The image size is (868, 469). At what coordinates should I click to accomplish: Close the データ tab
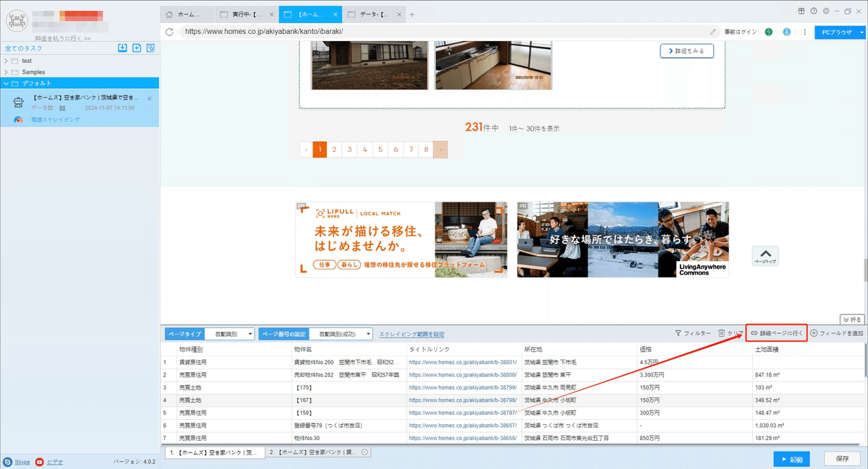coord(398,14)
